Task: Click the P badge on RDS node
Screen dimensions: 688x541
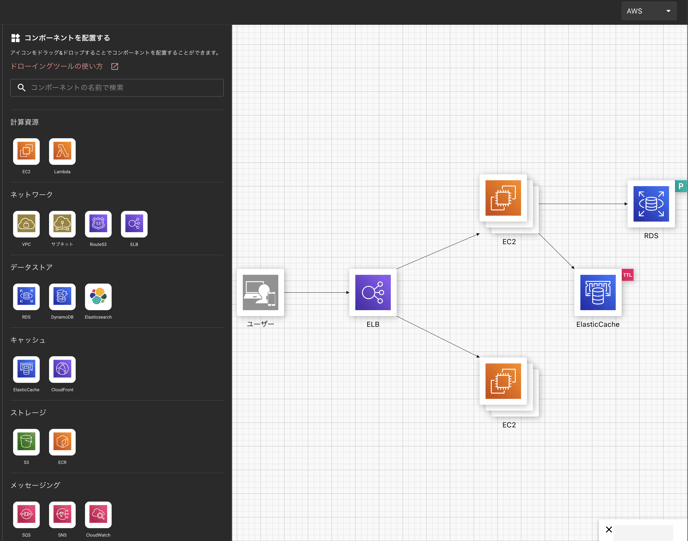Action: [x=681, y=186]
